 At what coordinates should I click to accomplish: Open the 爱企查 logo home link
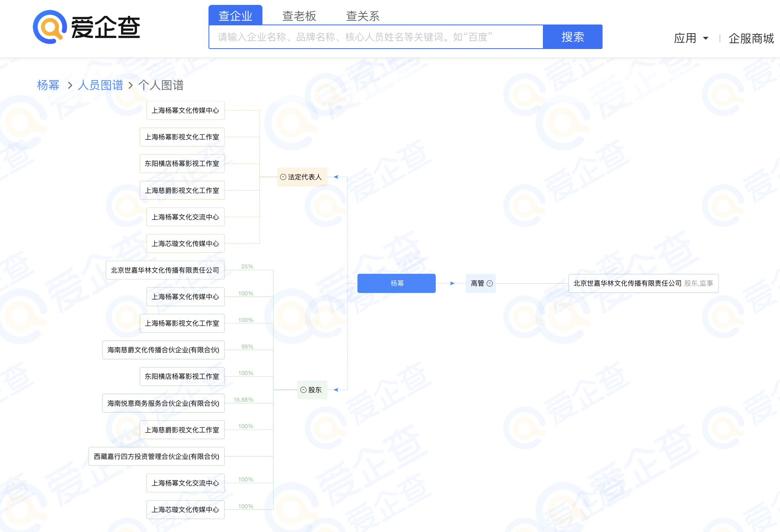click(87, 27)
